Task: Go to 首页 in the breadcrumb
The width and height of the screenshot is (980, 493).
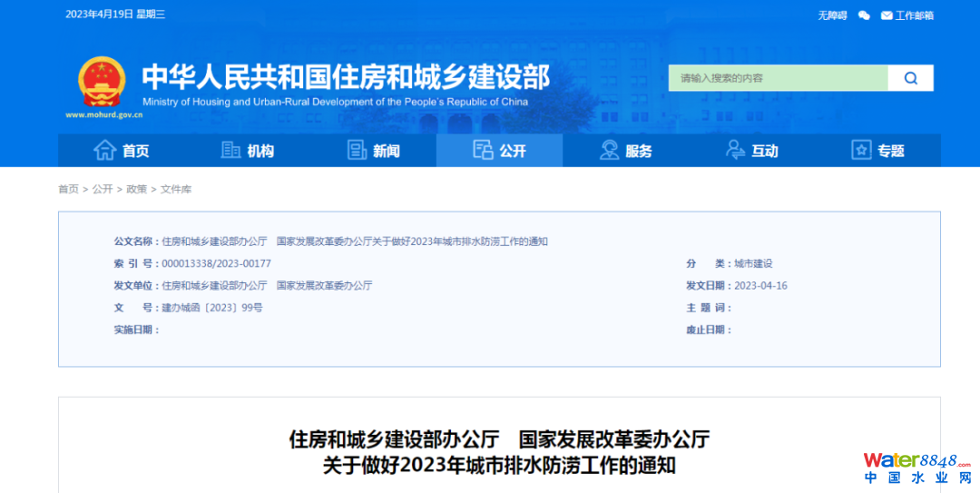Action: tap(68, 189)
